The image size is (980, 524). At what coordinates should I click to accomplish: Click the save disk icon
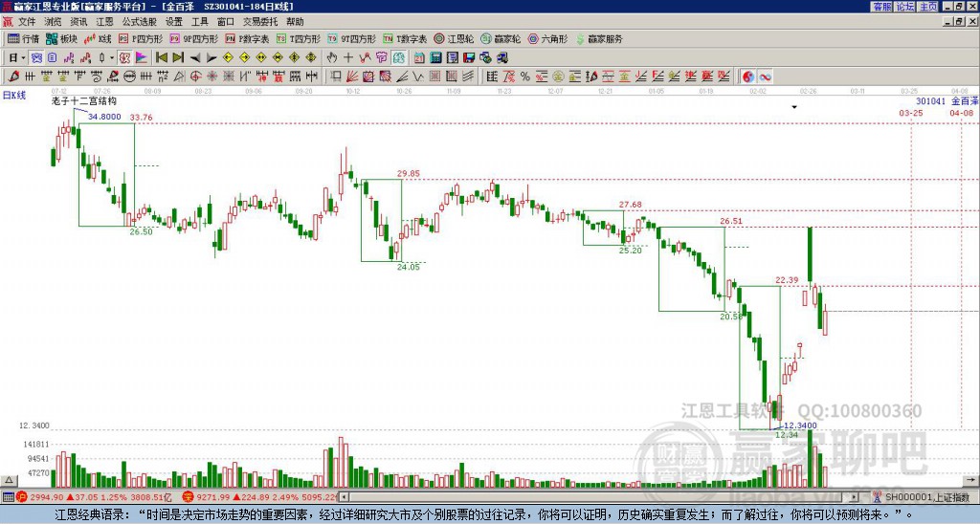(x=468, y=57)
